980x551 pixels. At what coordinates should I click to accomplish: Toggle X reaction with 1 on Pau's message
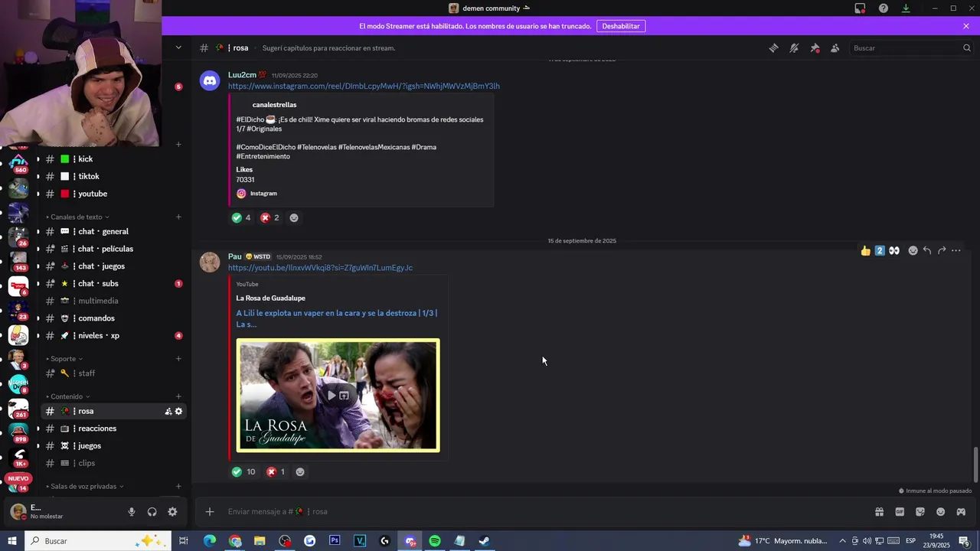[276, 471]
